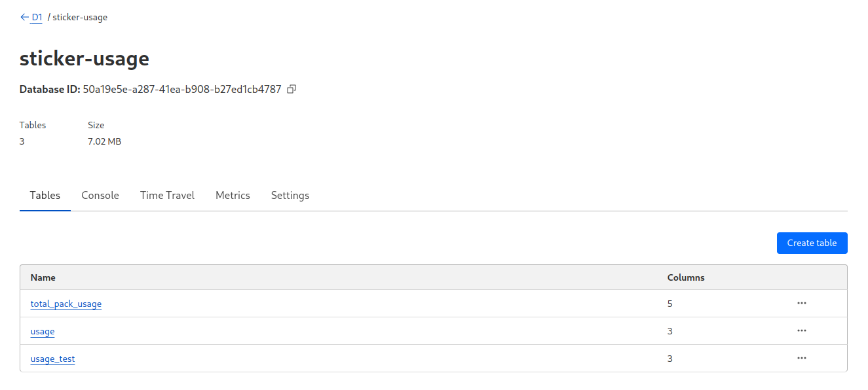This screenshot has width=868, height=390.
Task: Select the Metrics tab
Action: tap(233, 196)
